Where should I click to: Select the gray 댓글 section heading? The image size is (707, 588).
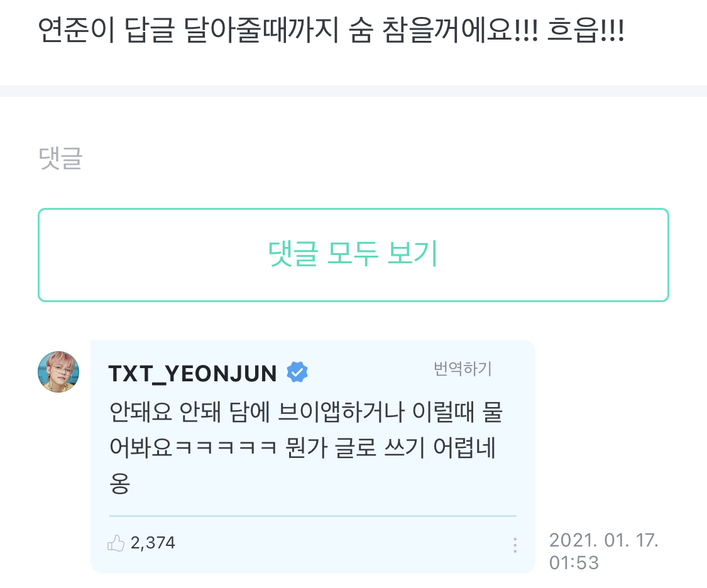click(60, 158)
